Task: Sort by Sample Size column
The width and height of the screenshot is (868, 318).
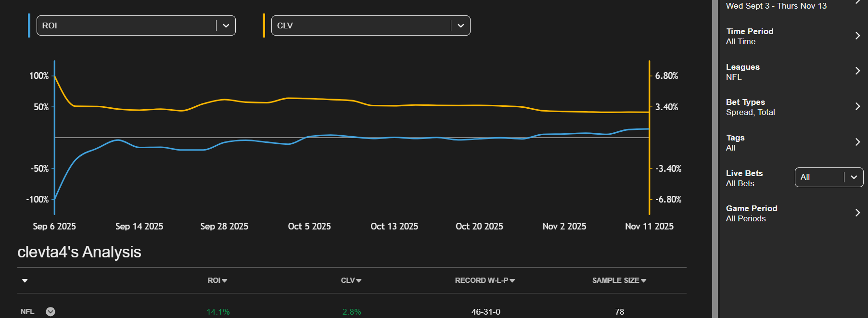Action: (619, 280)
